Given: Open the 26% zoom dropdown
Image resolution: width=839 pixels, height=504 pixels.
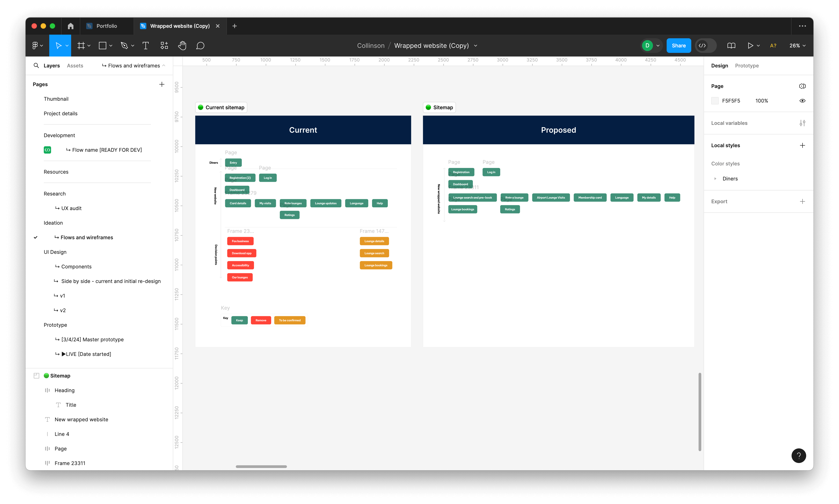Looking at the screenshot, I should (x=797, y=46).
